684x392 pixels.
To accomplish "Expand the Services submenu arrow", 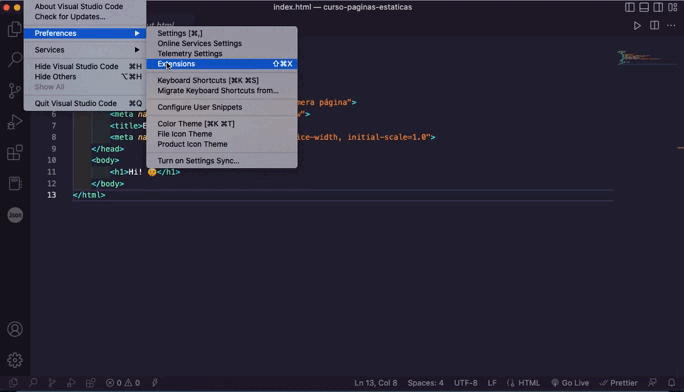I will pos(137,50).
